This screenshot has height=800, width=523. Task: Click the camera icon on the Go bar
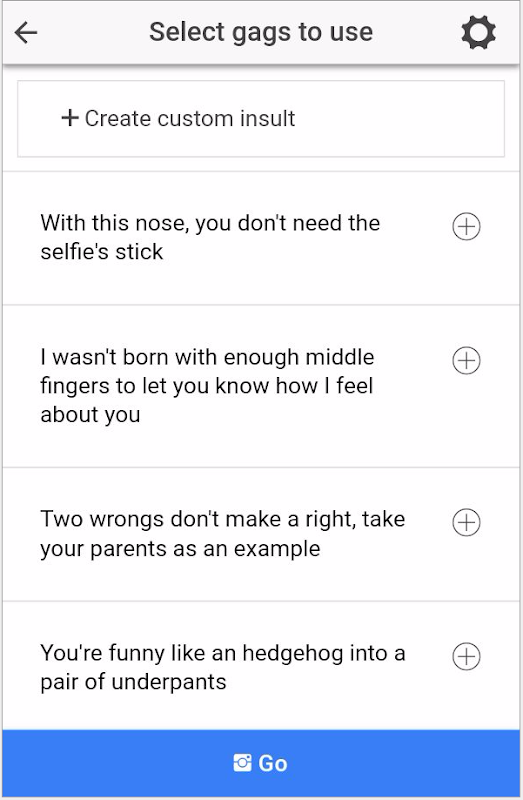[x=242, y=763]
